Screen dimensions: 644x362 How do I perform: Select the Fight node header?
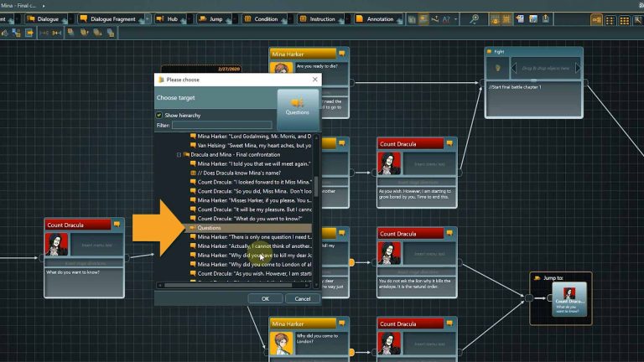pos(533,52)
